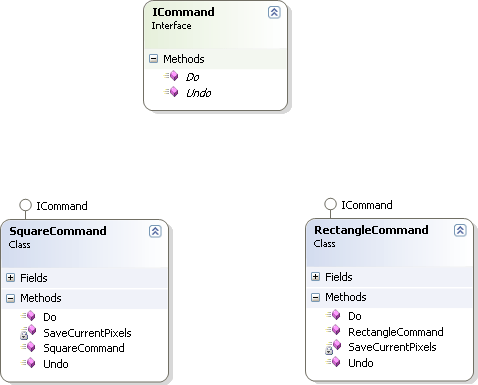This screenshot has width=478, height=385.
Task: Collapse the Methods section of ICommand
Action: tap(153, 59)
